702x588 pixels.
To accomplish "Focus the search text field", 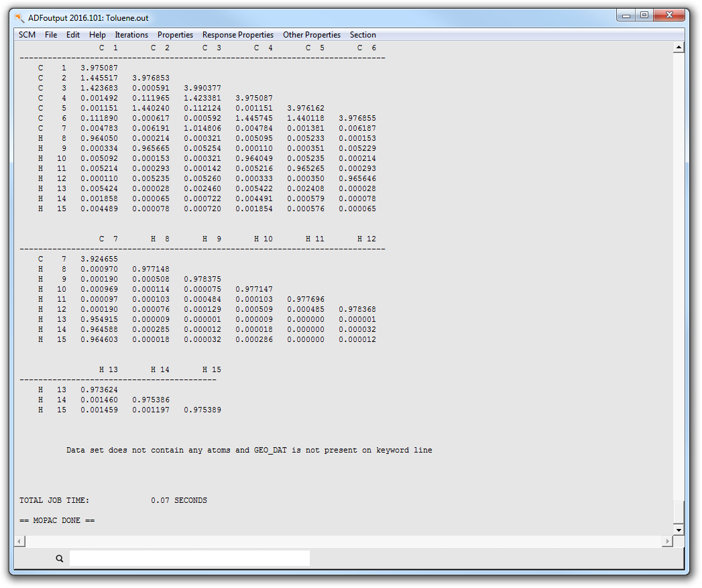I will click(x=189, y=558).
